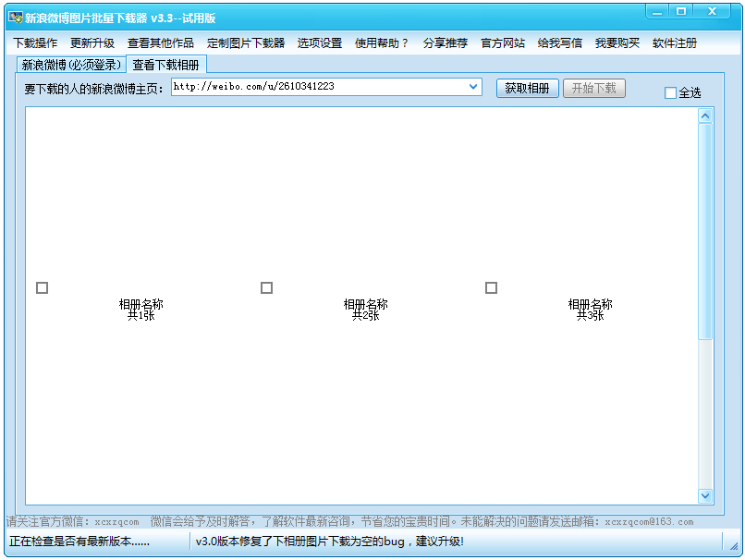Click the 共2张 album label

[366, 315]
